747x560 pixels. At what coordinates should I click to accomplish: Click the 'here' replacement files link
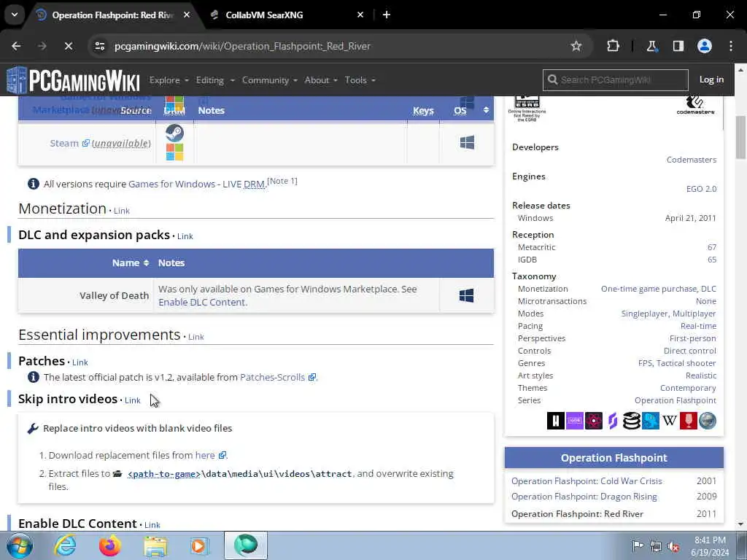(210, 455)
